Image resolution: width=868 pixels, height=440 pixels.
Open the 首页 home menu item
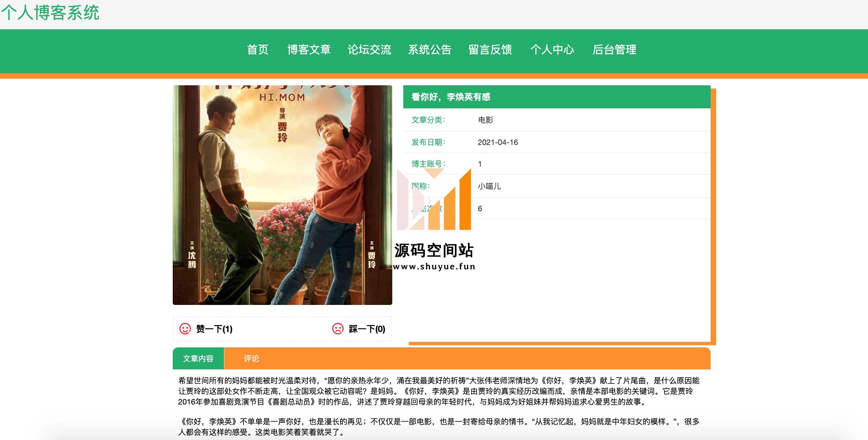[258, 49]
